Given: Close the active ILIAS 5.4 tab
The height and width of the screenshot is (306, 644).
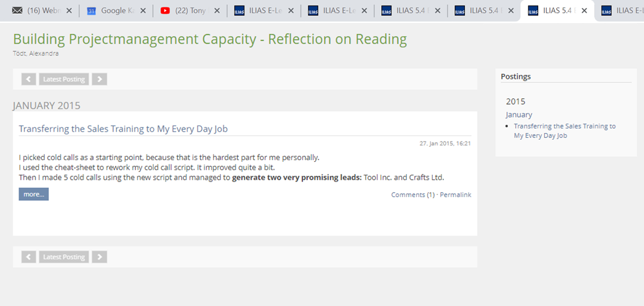Looking at the screenshot, I should tap(584, 10).
